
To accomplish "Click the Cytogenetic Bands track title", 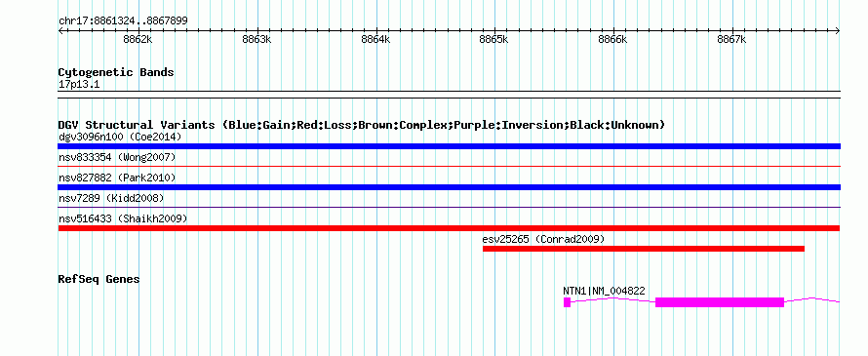I will tap(116, 72).
